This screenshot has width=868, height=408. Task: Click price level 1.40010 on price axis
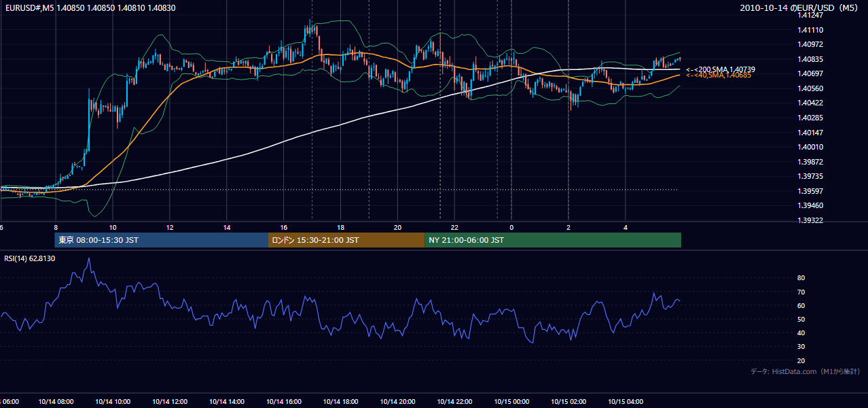click(x=812, y=147)
